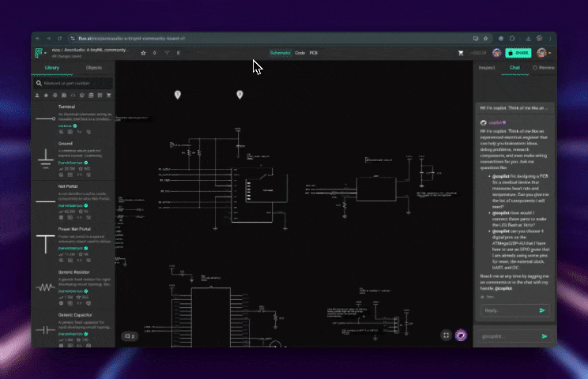Image resolution: width=588 pixels, height=379 pixels.
Task: Select the Net Portal part
Action: click(x=73, y=202)
